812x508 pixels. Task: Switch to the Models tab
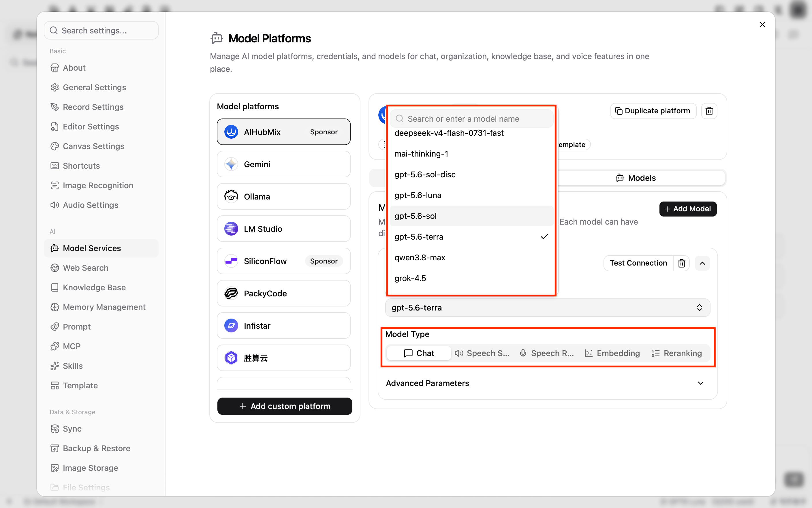(636, 178)
